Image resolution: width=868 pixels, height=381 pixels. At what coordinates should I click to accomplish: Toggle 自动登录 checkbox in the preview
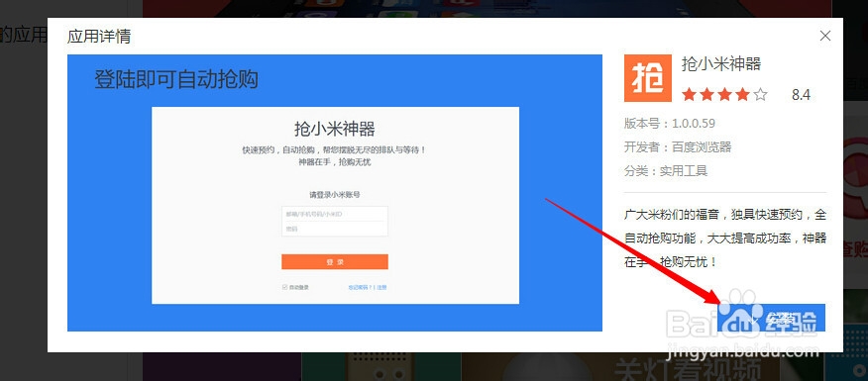[285, 287]
